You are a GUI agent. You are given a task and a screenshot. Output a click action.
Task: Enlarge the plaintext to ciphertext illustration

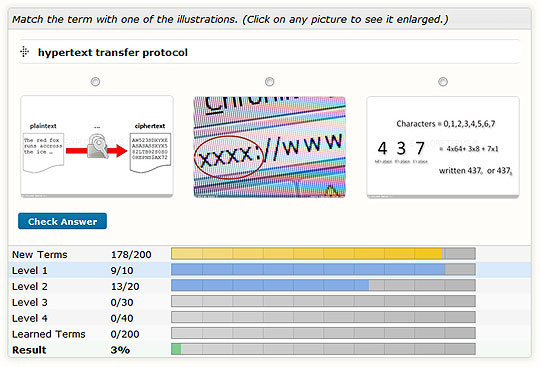point(97,147)
